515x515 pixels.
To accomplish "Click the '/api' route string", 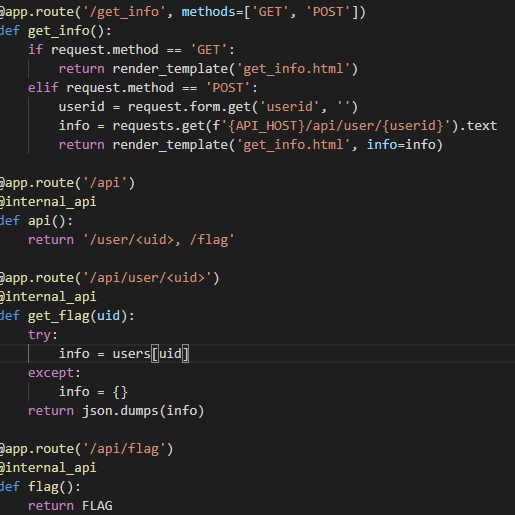I will pyautogui.click(x=105, y=183).
